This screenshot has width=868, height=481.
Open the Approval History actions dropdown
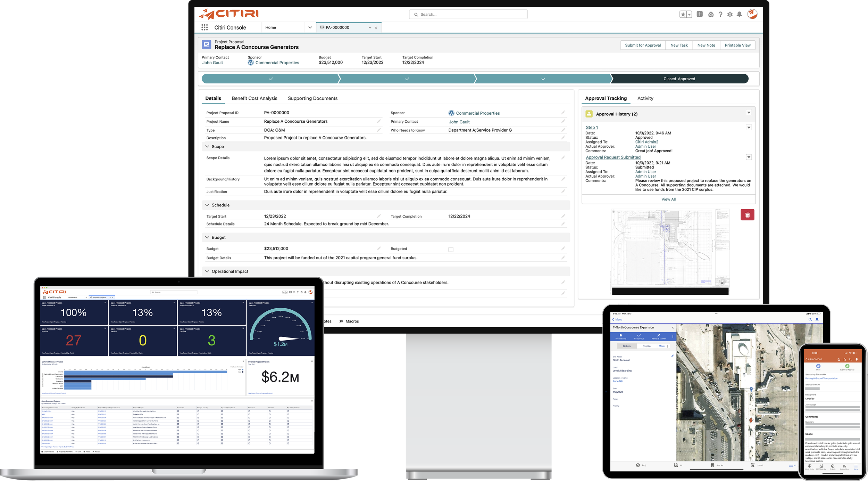749,113
